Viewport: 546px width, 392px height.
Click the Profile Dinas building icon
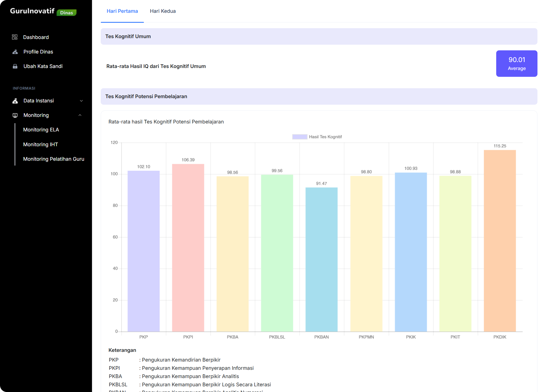tap(15, 52)
